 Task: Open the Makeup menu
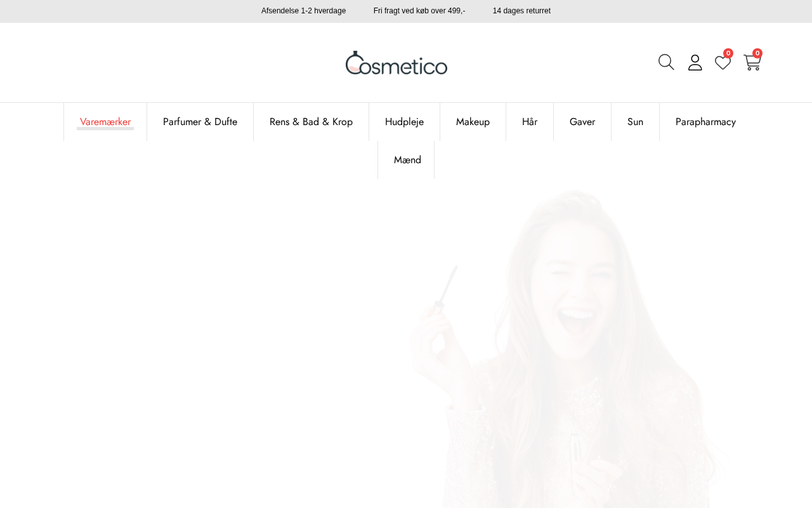[x=473, y=122]
